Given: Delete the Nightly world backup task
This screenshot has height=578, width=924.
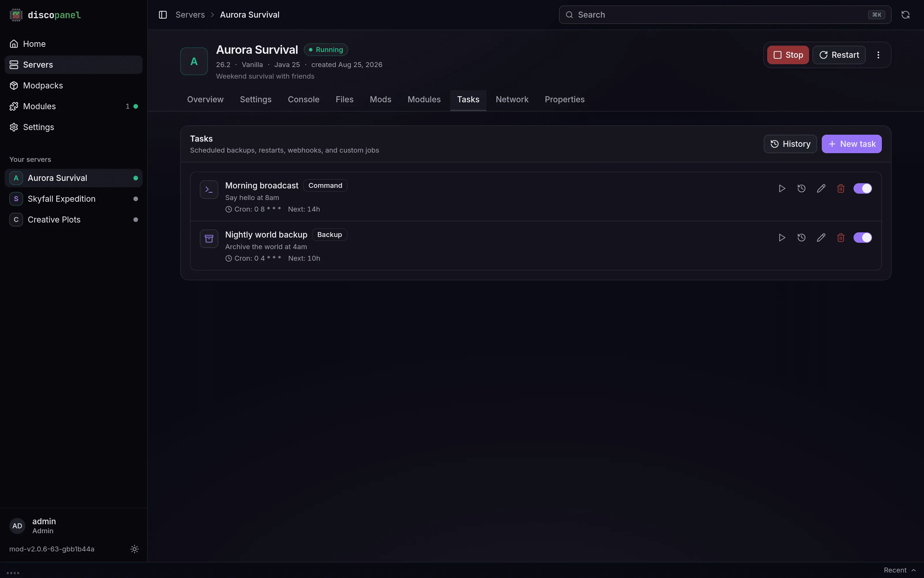Looking at the screenshot, I should (x=840, y=238).
